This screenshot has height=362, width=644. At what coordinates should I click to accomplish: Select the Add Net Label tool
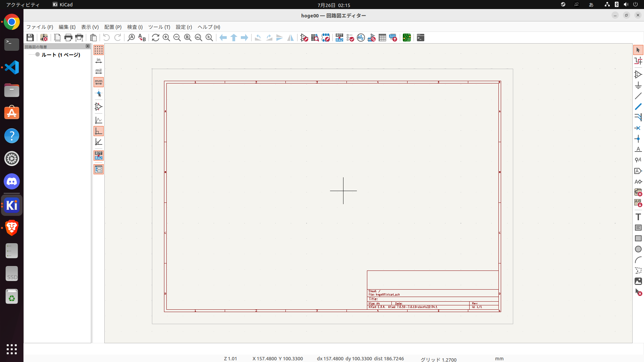coord(638,149)
